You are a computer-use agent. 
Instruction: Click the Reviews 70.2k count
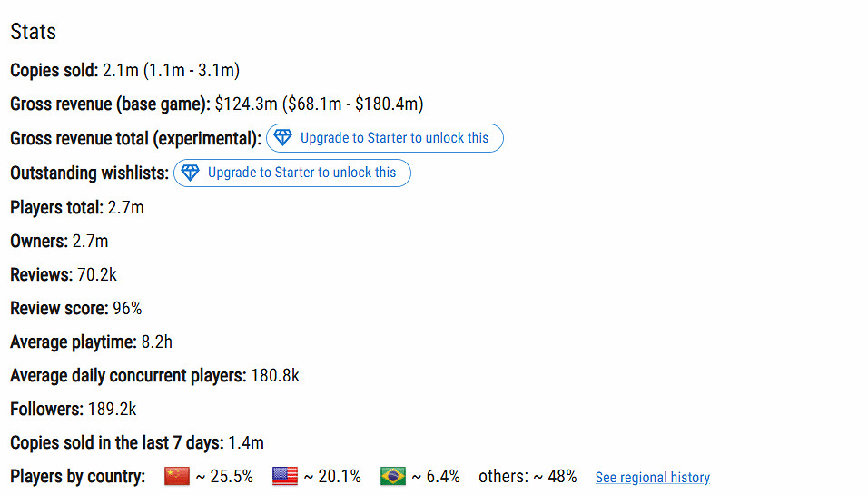click(x=97, y=275)
